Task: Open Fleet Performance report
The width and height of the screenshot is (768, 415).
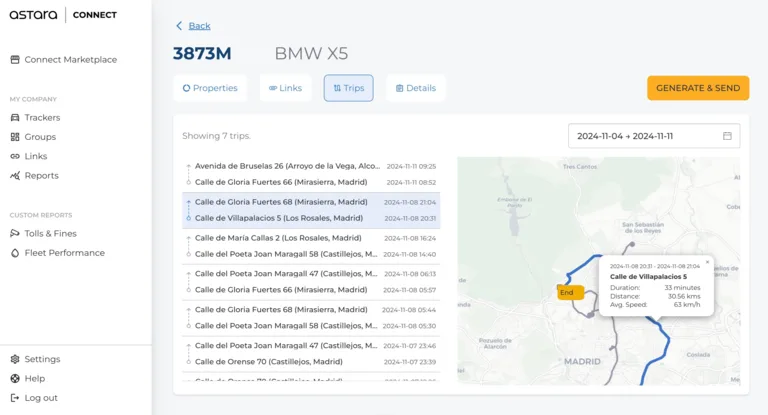Action: pos(57,253)
